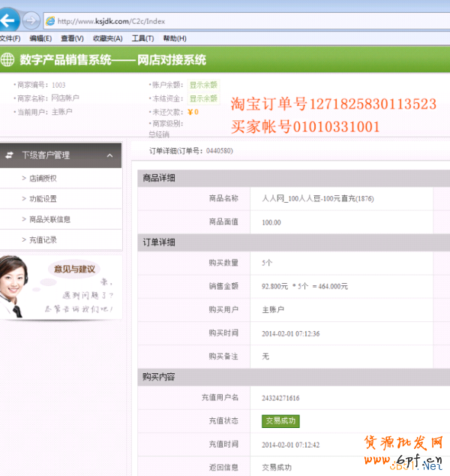
Task: Open the 帮助(H) menu
Action: click(x=175, y=38)
